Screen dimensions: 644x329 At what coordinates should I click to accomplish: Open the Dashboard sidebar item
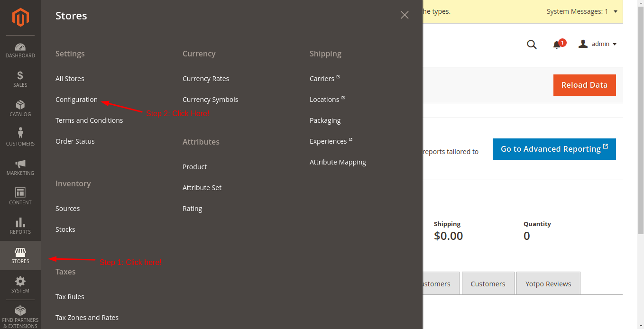point(20,50)
